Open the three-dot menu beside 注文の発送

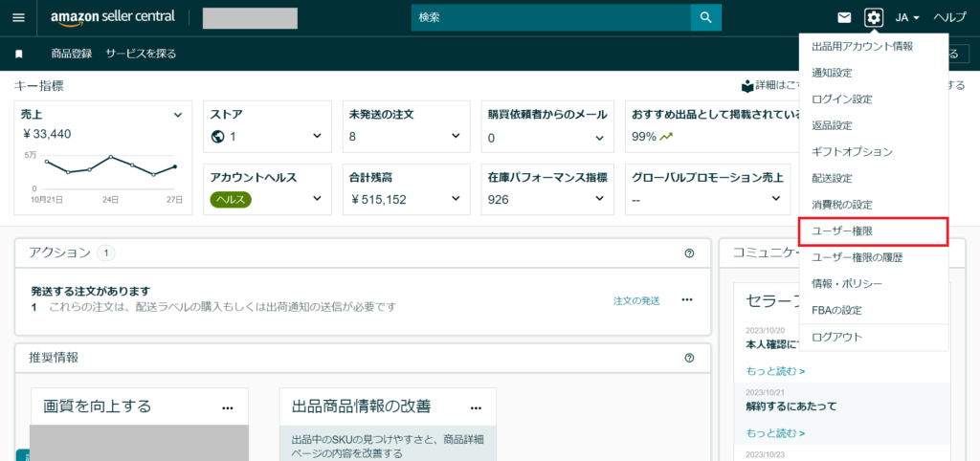[x=686, y=300]
